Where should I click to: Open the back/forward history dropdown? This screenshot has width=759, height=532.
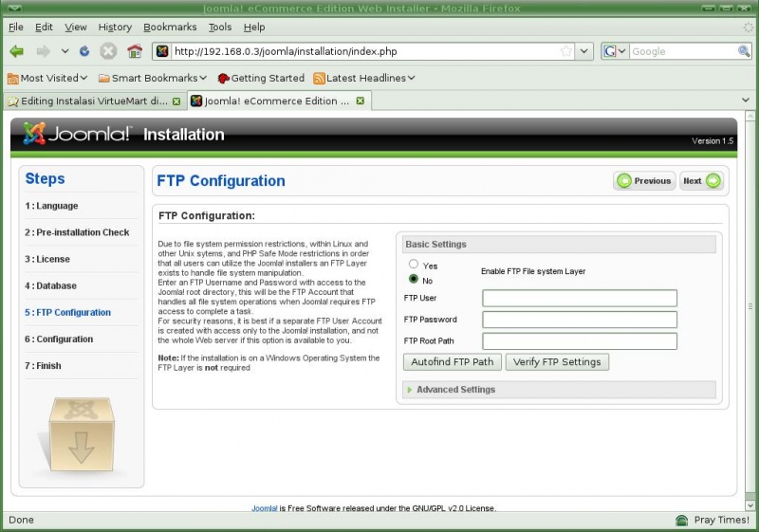click(65, 51)
